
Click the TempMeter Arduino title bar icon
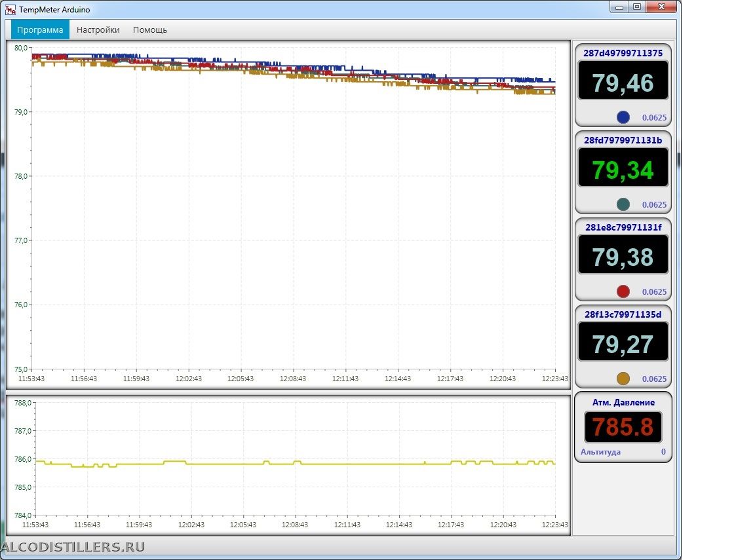10,10
